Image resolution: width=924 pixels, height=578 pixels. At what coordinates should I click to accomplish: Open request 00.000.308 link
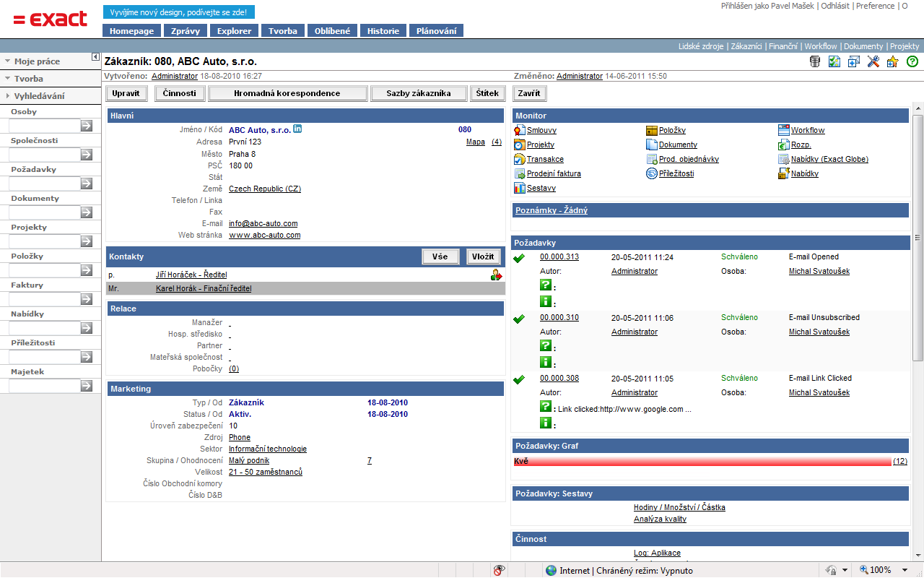[x=559, y=378]
